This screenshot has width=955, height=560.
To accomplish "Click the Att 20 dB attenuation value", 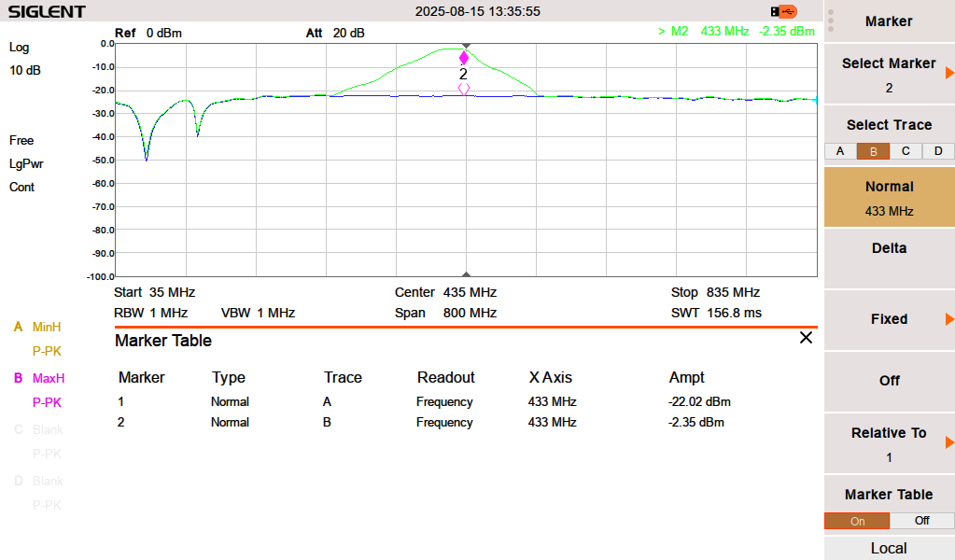I will tap(335, 33).
